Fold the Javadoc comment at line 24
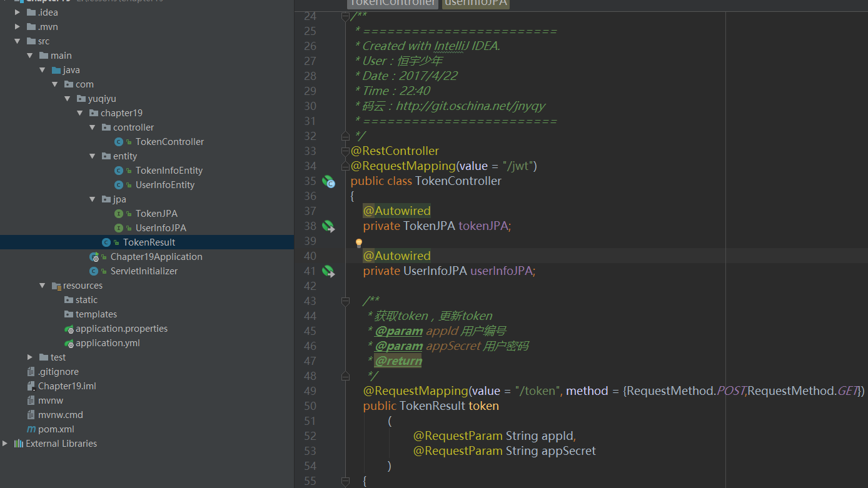Image resolution: width=868 pixels, height=488 pixels. (345, 16)
